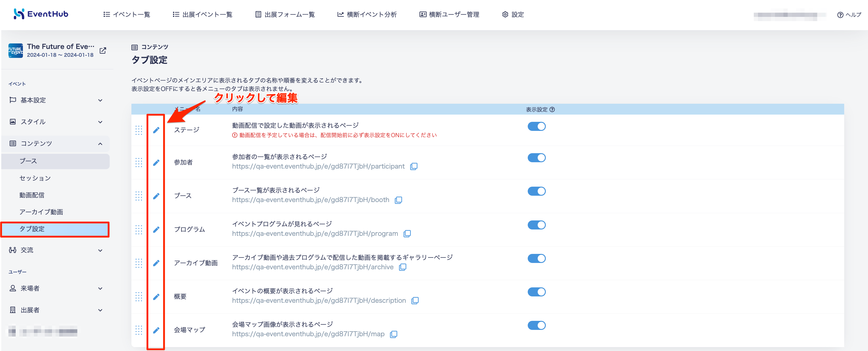This screenshot has width=868, height=351.
Task: Edit the プログラム row pencil icon
Action: (156, 229)
